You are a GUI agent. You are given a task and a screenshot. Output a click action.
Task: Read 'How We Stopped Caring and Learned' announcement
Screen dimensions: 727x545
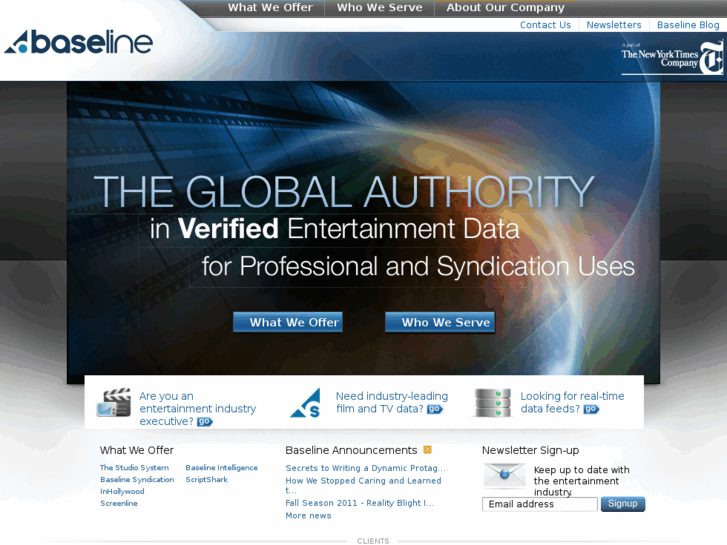[x=364, y=485]
